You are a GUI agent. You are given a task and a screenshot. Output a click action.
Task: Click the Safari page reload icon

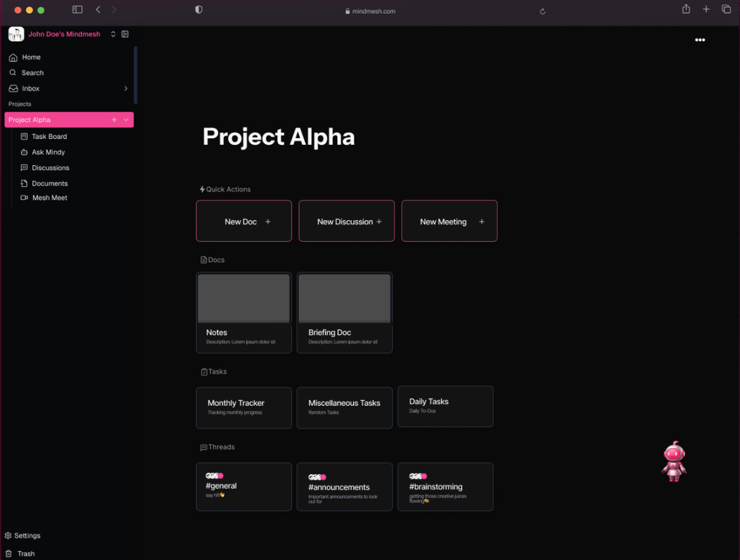click(542, 11)
